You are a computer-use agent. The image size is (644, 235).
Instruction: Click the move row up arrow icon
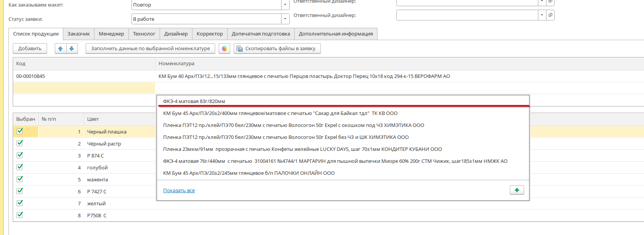tap(61, 49)
